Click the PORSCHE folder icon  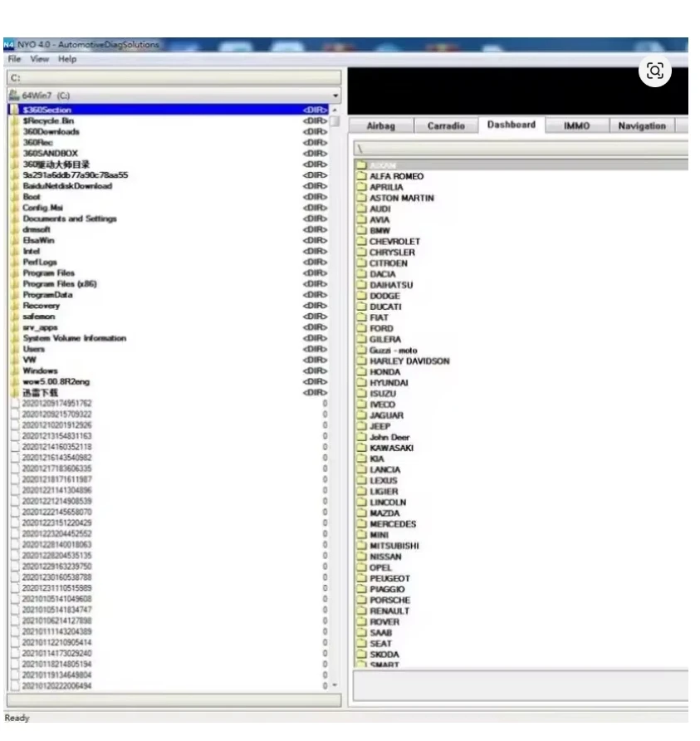pos(362,600)
